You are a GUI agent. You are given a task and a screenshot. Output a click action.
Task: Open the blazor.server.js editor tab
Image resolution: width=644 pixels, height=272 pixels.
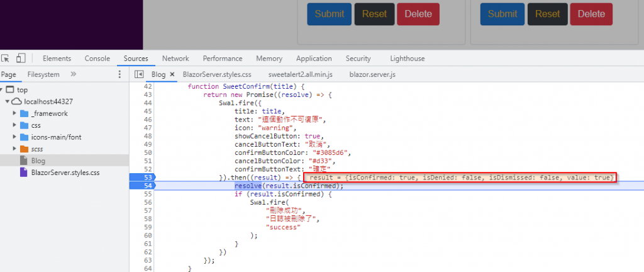point(372,74)
